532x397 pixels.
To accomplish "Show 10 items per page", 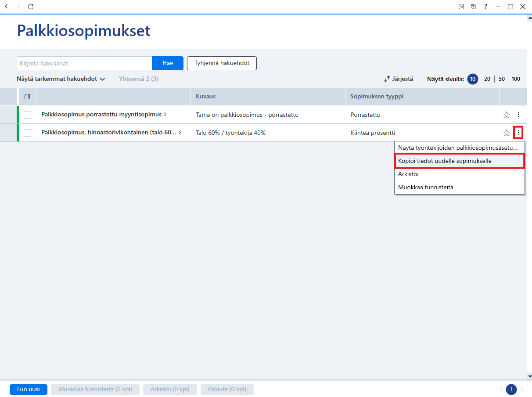I will [x=473, y=79].
